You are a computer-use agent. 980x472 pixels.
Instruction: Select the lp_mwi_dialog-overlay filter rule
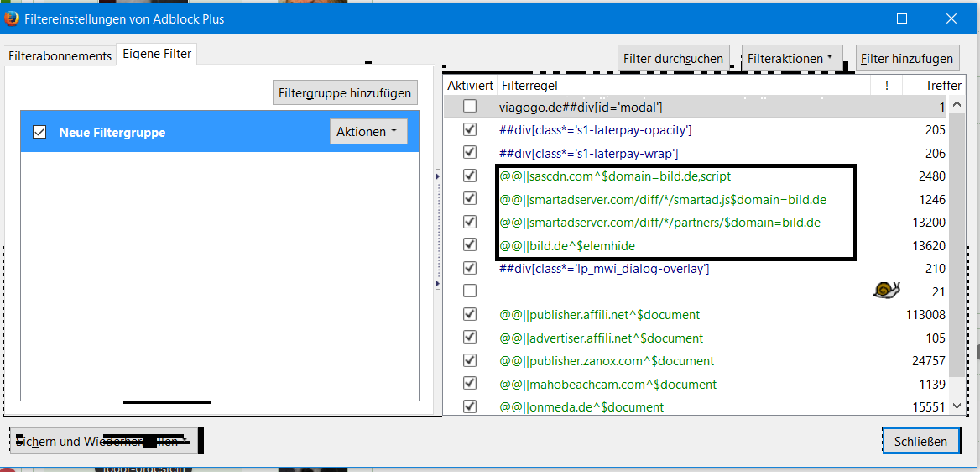click(604, 269)
